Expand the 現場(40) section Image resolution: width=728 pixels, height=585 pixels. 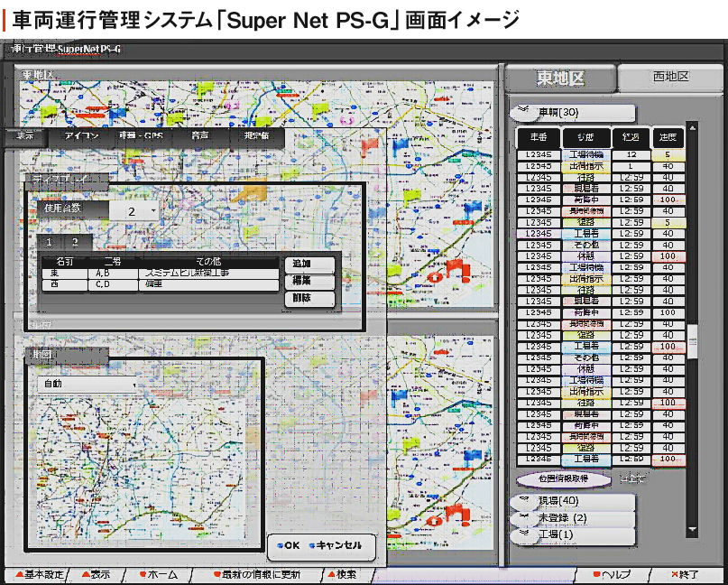(x=573, y=501)
